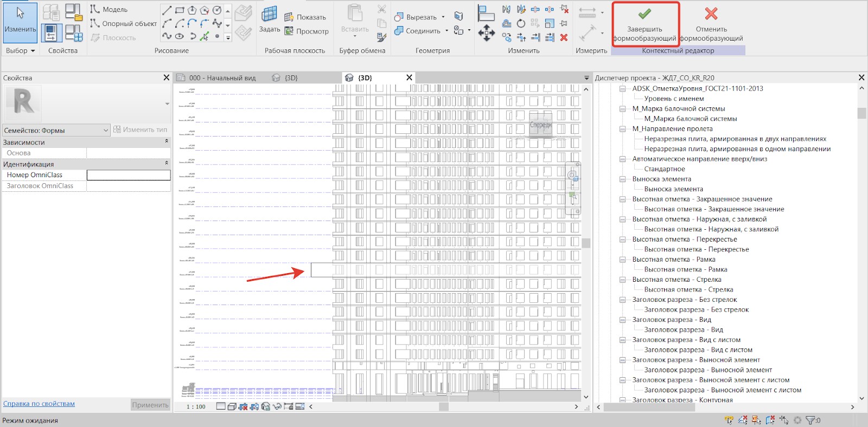The image size is (868, 427).
Task: Click the Применить button
Action: click(150, 405)
